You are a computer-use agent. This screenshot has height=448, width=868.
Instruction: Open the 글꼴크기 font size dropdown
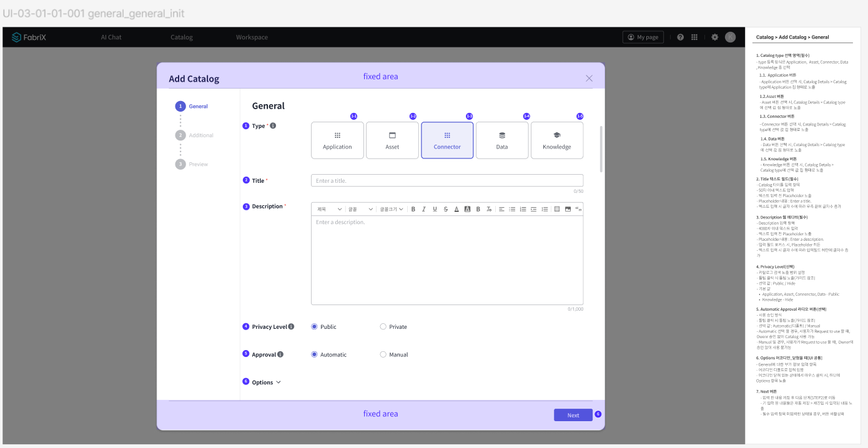tap(392, 209)
